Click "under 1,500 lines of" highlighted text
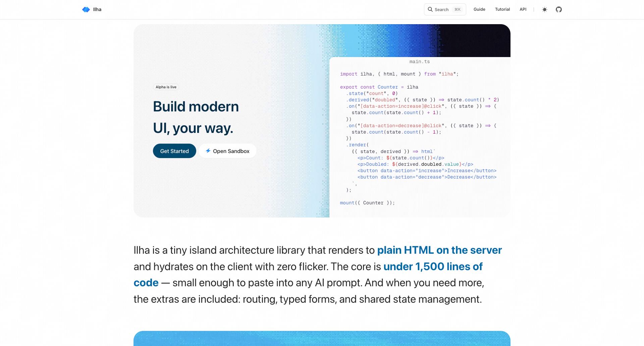The width and height of the screenshot is (644, 346). point(433,267)
